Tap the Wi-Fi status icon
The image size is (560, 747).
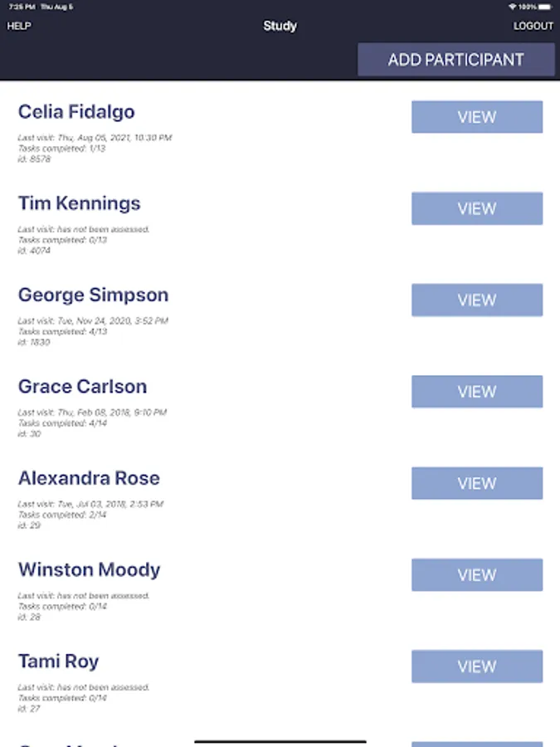pyautogui.click(x=513, y=7)
